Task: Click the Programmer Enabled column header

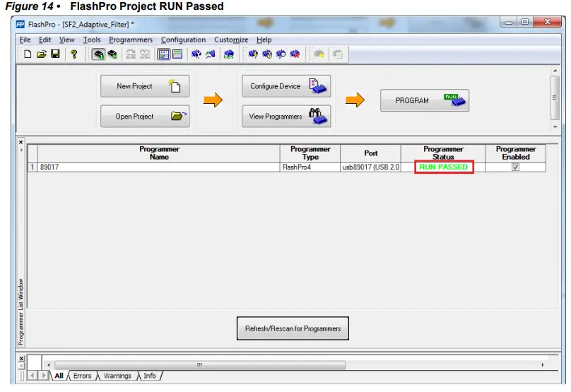Action: [515, 153]
